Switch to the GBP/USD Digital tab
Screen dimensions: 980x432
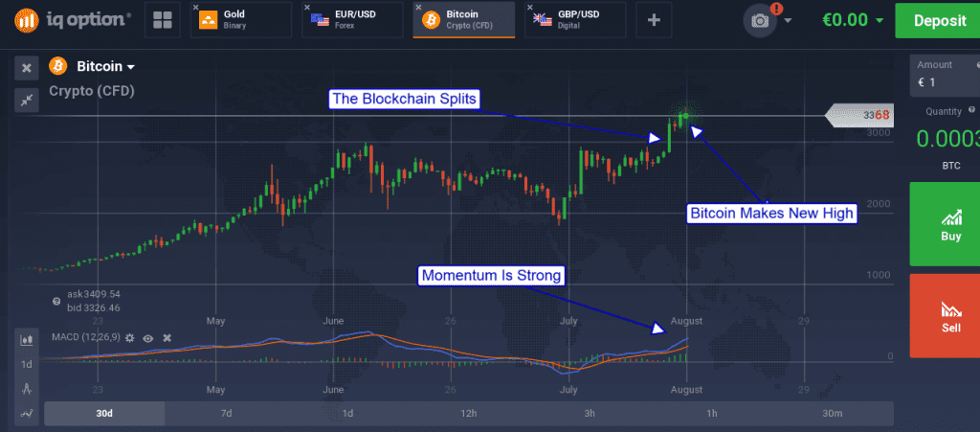pos(575,20)
